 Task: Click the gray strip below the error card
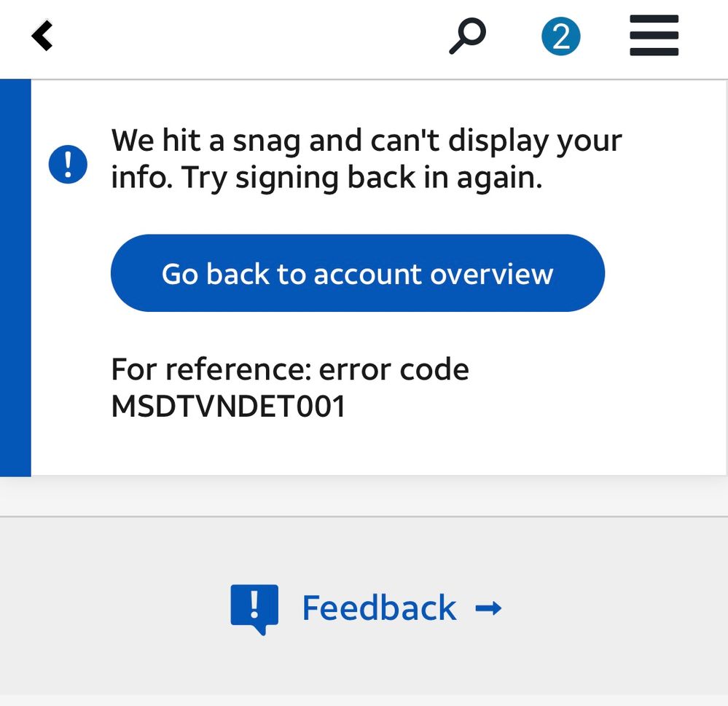(x=364, y=495)
